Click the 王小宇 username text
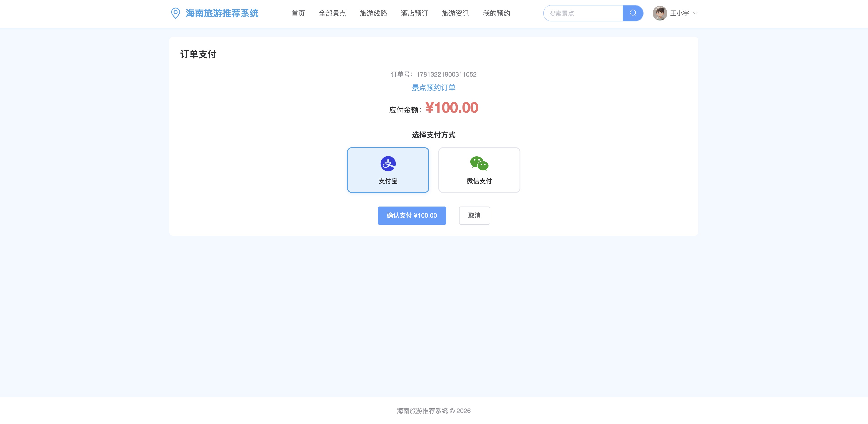Viewport: 868px width, 424px height. [679, 13]
